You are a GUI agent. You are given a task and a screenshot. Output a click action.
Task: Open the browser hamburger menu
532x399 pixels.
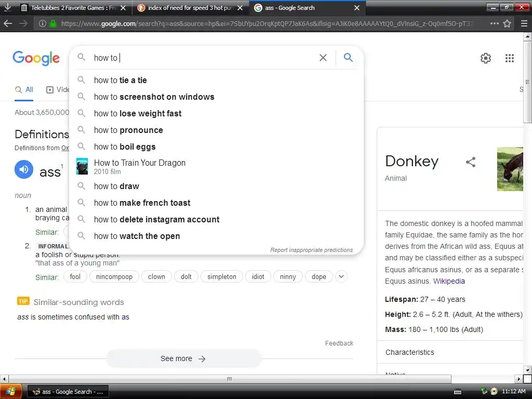524,23
